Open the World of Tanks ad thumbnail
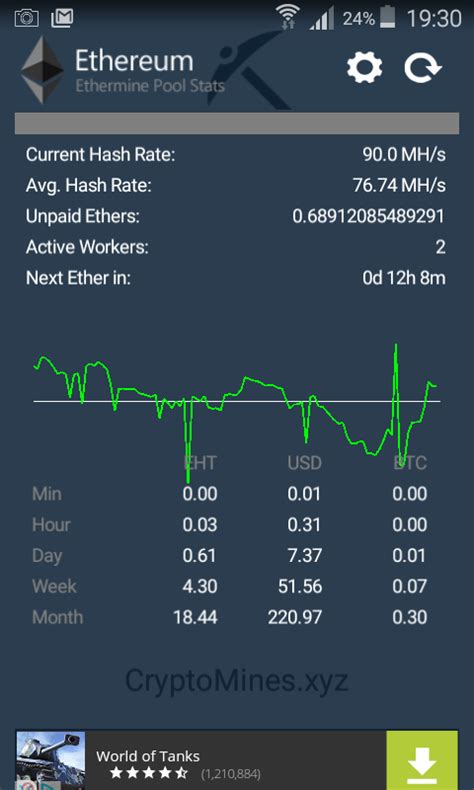The height and width of the screenshot is (790, 474). 50,761
